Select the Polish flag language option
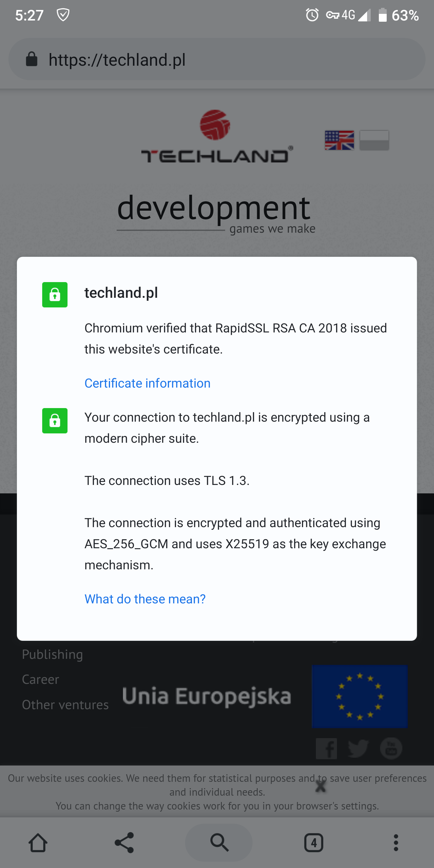 click(x=374, y=140)
